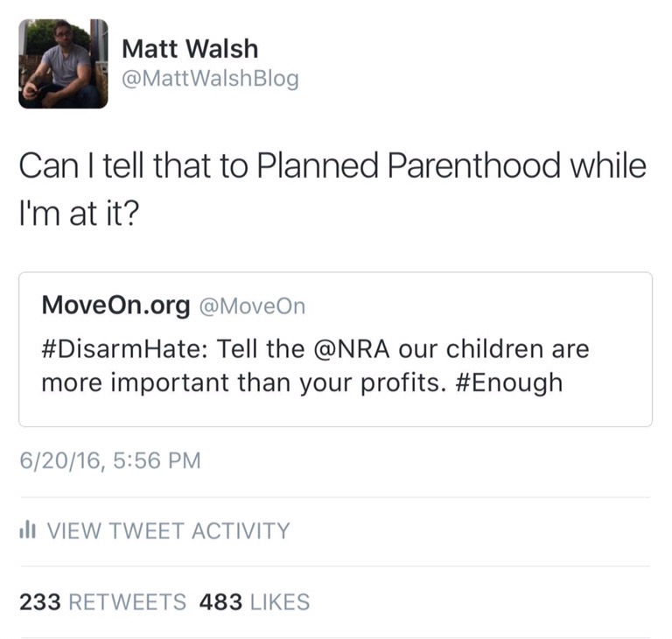Click the Matt Walsh display name
Image resolution: width=672 pixels, height=639 pixels.
pos(190,48)
